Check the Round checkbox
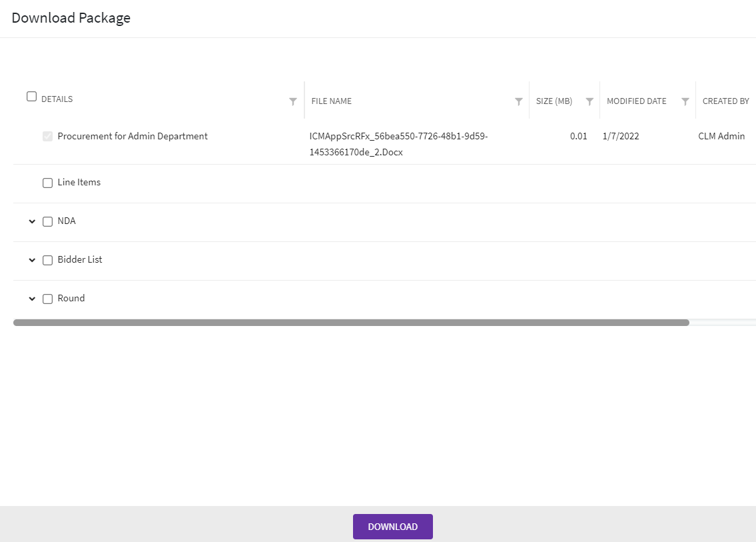 click(x=47, y=299)
